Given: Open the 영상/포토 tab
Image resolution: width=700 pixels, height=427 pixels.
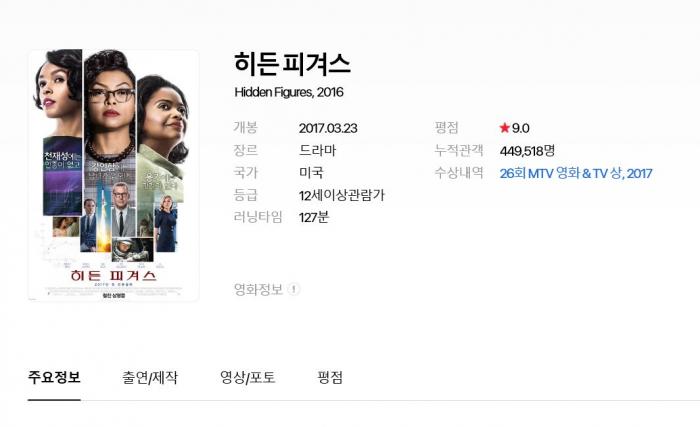Looking at the screenshot, I should 247,378.
